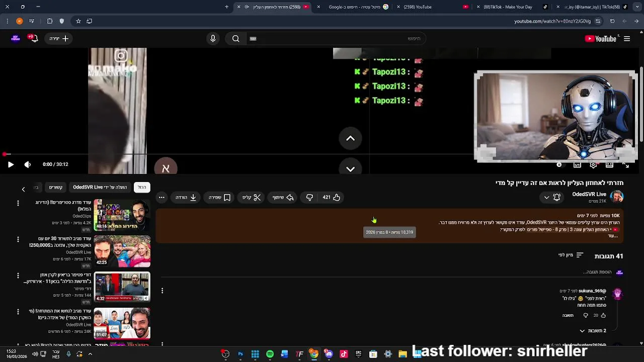Open recommended video thumbnail with 51:07 duration
This screenshot has height=362, width=644.
tap(122, 323)
